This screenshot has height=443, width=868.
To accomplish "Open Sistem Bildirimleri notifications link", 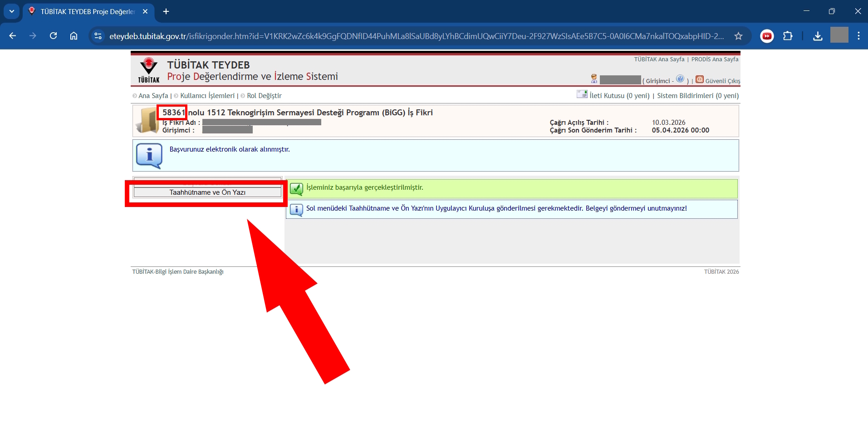I will (697, 96).
